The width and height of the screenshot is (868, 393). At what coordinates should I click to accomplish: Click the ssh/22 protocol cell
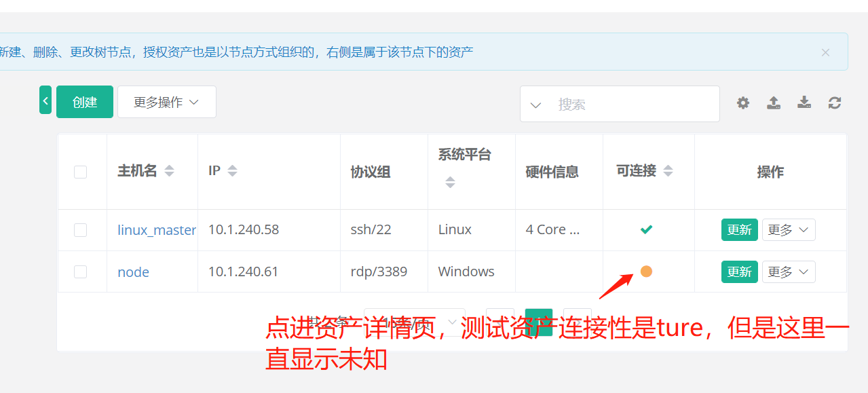coord(371,229)
